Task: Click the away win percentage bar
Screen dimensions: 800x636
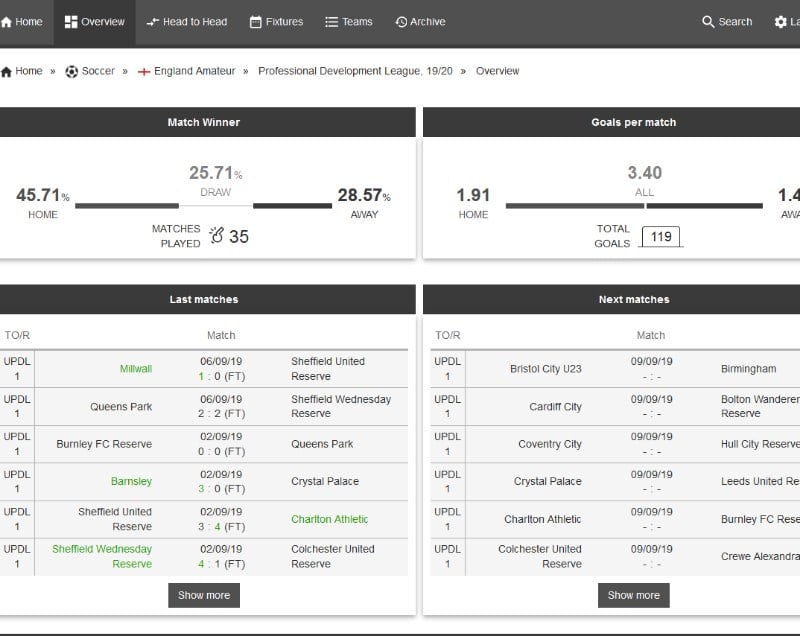Action: coord(292,206)
